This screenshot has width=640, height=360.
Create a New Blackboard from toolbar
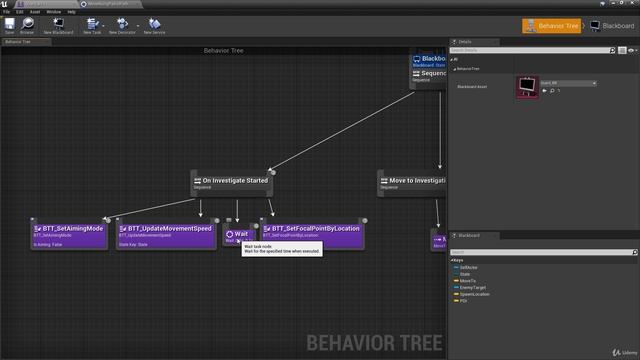(58, 26)
